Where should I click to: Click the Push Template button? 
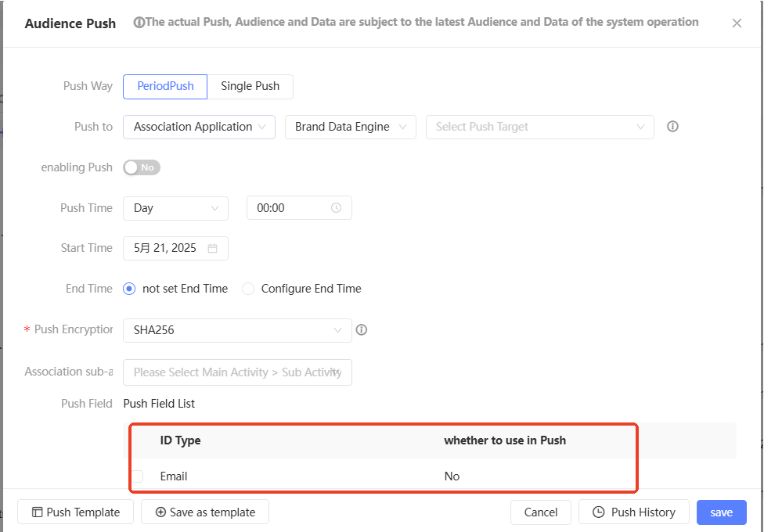pos(76,512)
